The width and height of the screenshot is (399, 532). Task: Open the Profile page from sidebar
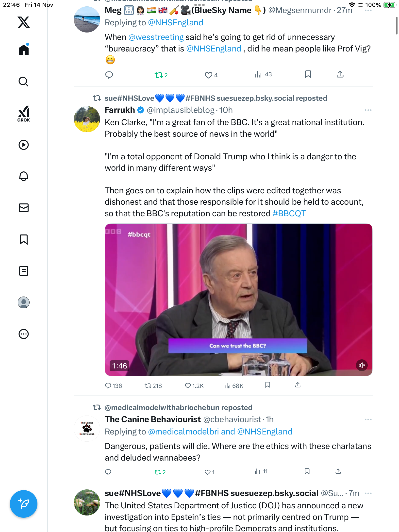[24, 302]
